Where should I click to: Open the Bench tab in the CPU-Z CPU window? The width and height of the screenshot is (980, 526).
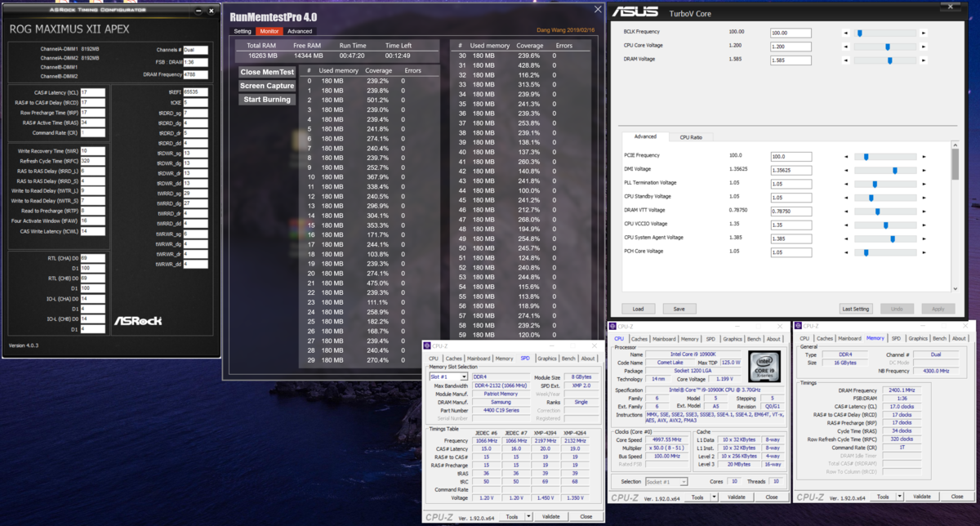pyautogui.click(x=753, y=338)
